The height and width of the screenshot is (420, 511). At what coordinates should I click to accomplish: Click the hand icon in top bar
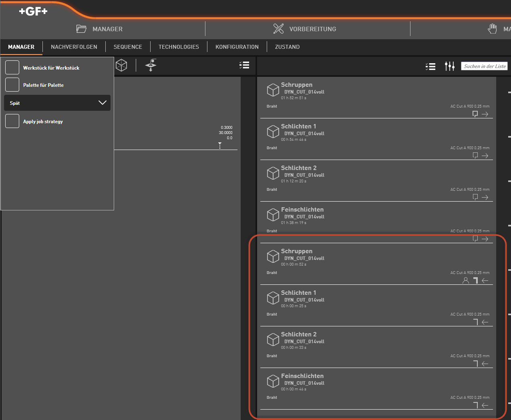[x=492, y=29]
